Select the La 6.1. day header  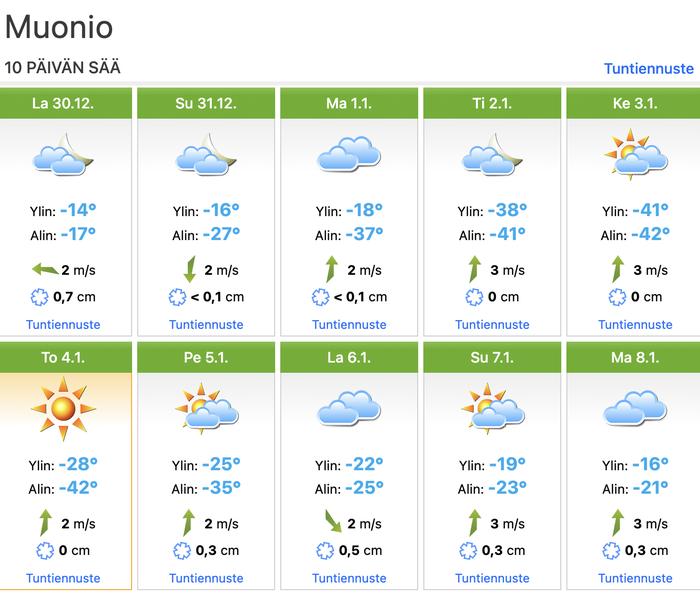349,356
